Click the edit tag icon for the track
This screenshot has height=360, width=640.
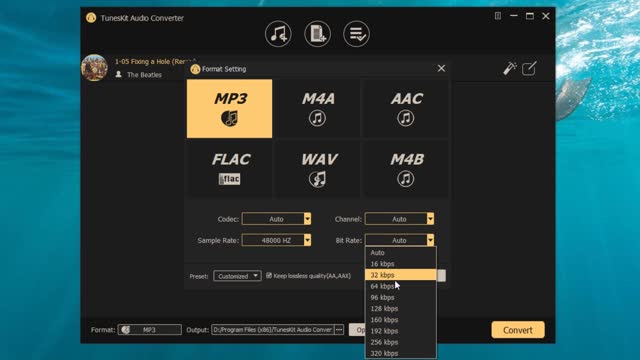tap(529, 68)
